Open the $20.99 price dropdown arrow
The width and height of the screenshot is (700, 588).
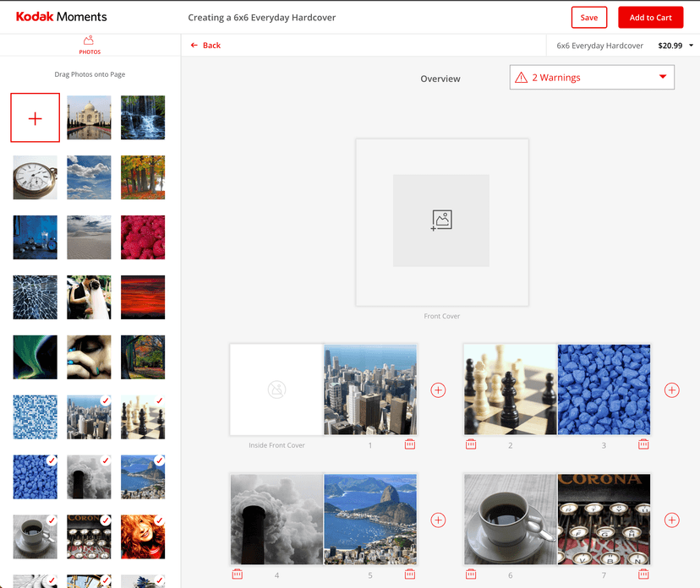(691, 46)
